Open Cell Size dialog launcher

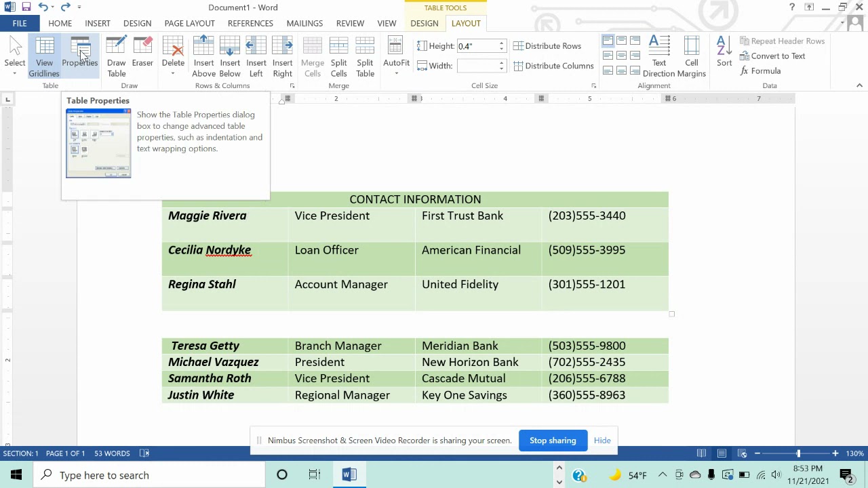593,86
